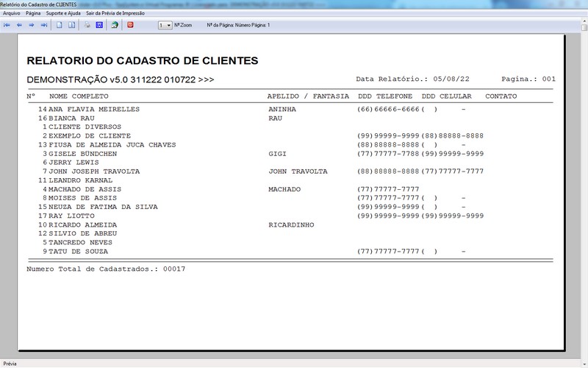Screen dimensions: 588x368
Task: Print the report with the printer icon
Action: click(87, 25)
